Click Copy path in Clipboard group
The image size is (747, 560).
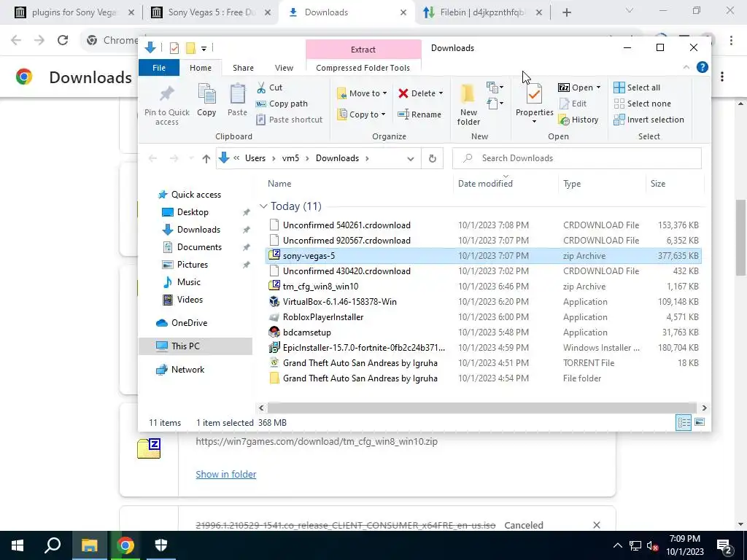(x=282, y=104)
